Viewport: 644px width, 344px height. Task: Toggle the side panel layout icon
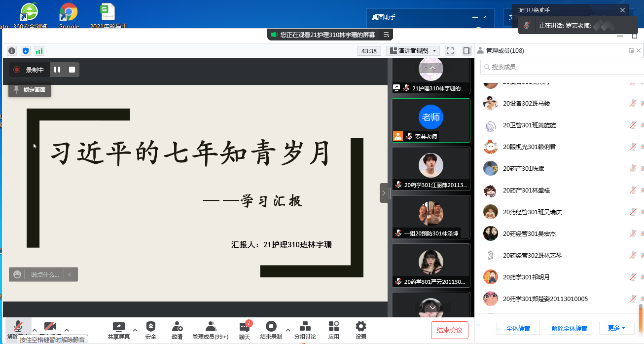466,51
